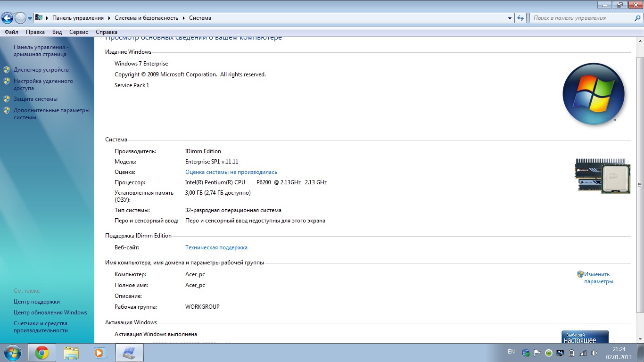Expand arrow after 'Система и безопасность' breadcrumb
Viewport: 644px width, 362px height.
[x=184, y=18]
